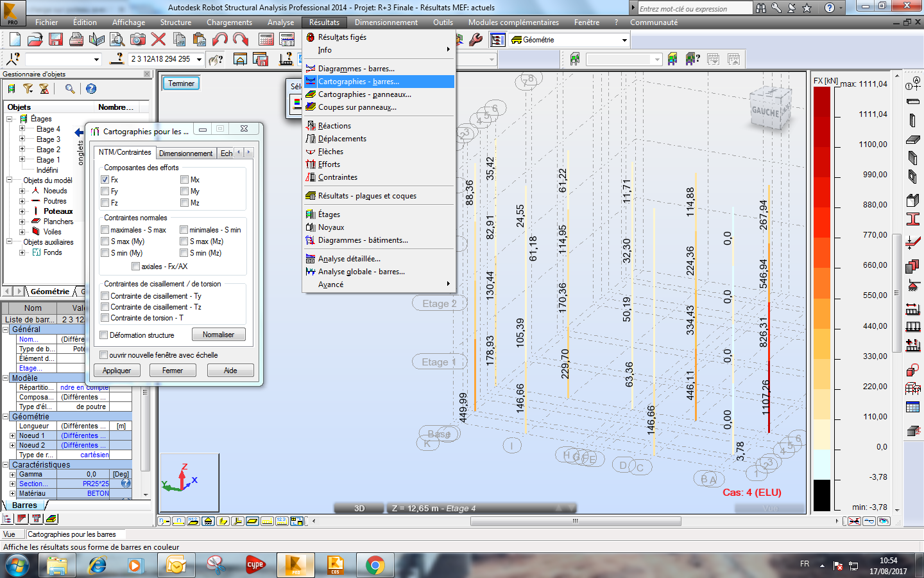Viewport: 924px width, 578px height.
Task: Open print preview magnifier icon
Action: point(117,40)
